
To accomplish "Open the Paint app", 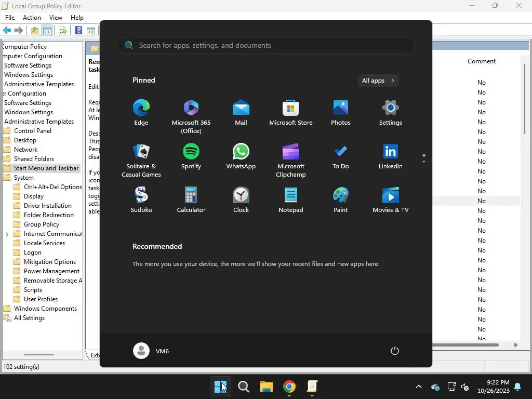I will [341, 200].
